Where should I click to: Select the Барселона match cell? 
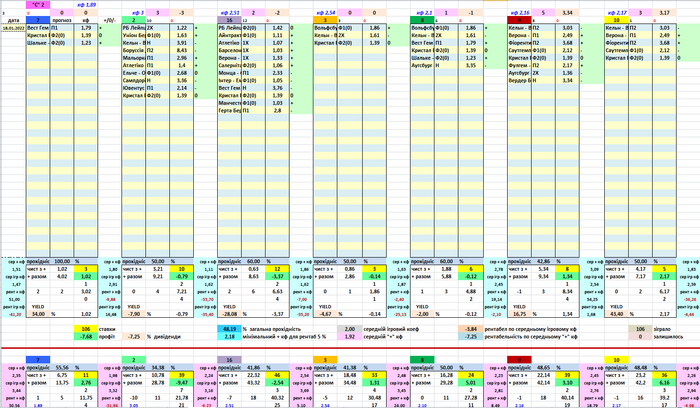229,50
